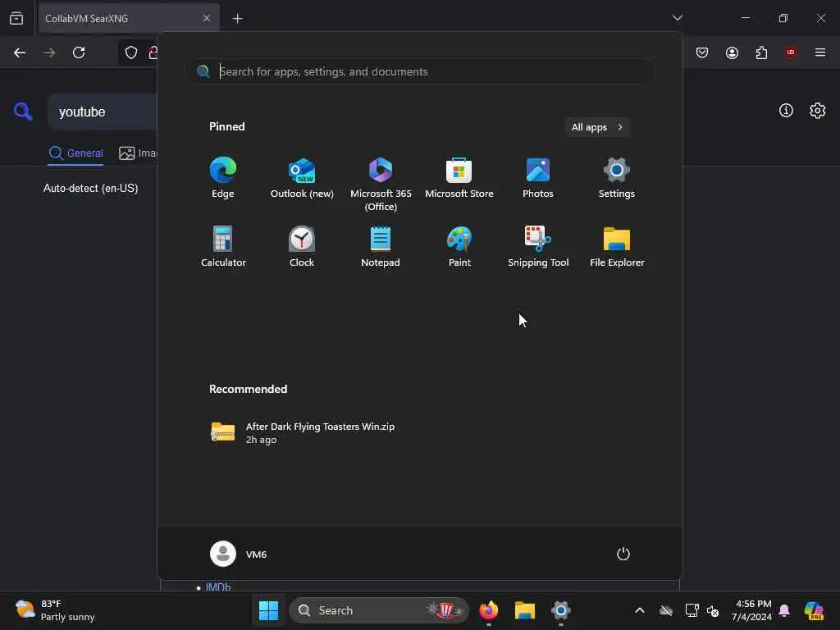Open Settings from pinned apps
Screen dimensions: 840x630
click(x=617, y=178)
